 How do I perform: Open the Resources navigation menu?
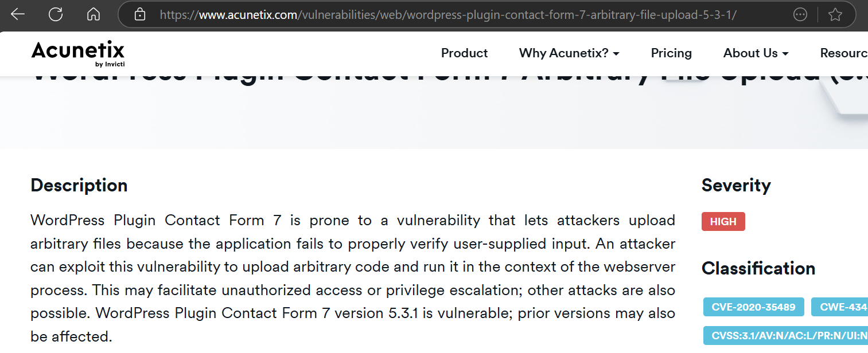844,53
